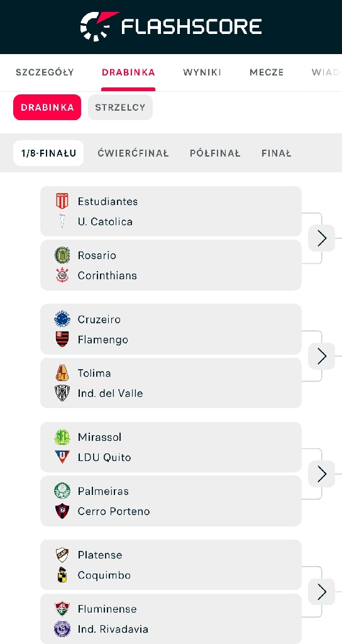Switch bracket round to Ćwierćfinał
The width and height of the screenshot is (342, 644).
[x=133, y=153]
